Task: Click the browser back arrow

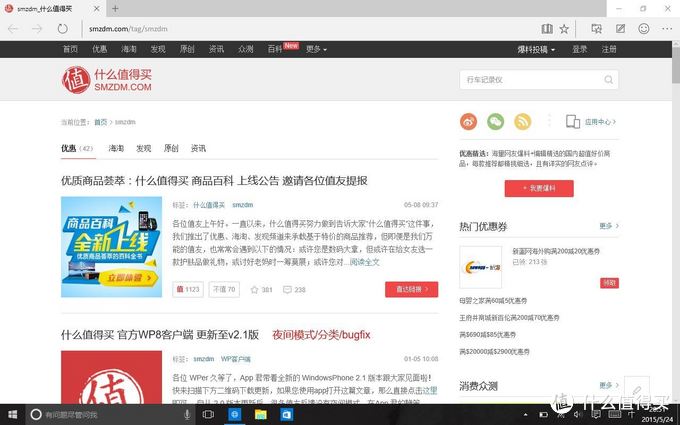Action: click(x=13, y=29)
